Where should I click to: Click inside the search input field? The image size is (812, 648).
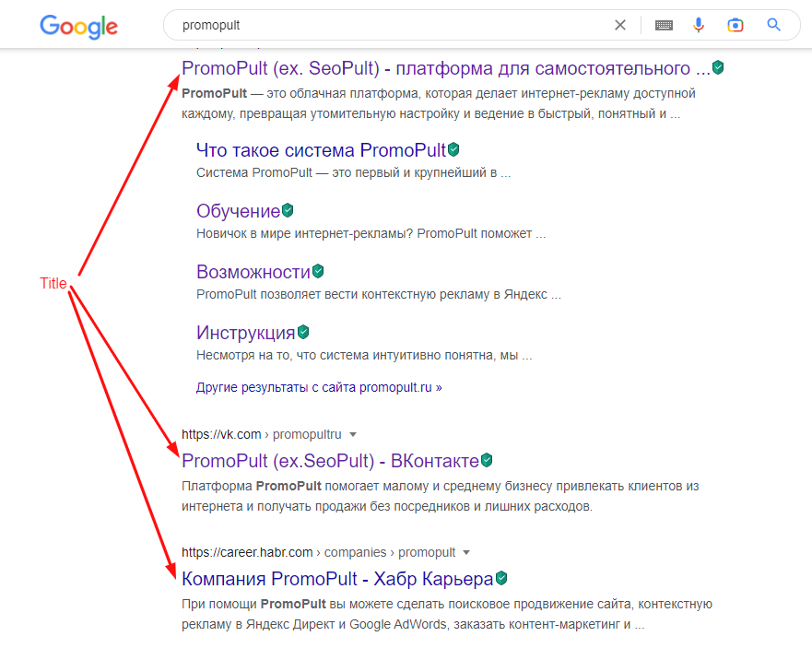coord(369,24)
